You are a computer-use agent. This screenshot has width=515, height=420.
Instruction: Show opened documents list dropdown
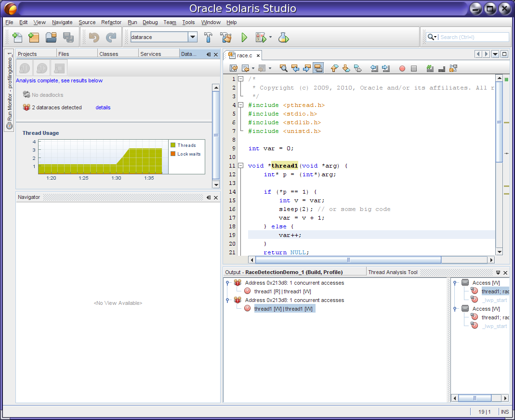click(495, 54)
